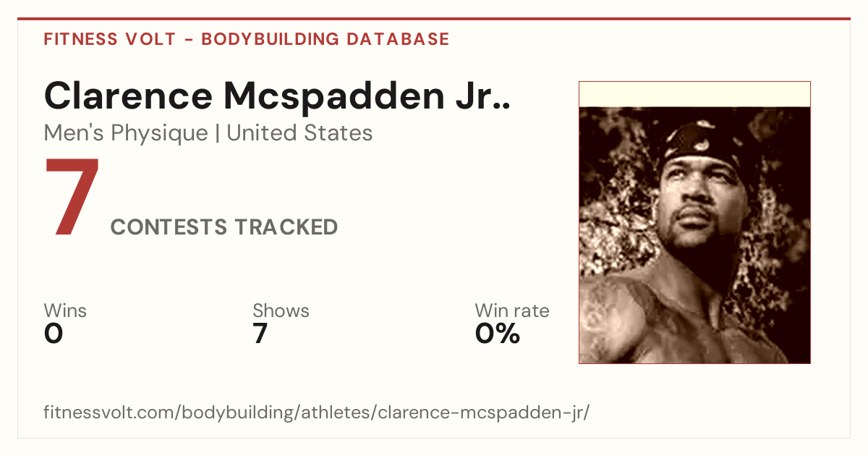The width and height of the screenshot is (868, 456).
Task: Click the Win rate label
Action: [512, 311]
